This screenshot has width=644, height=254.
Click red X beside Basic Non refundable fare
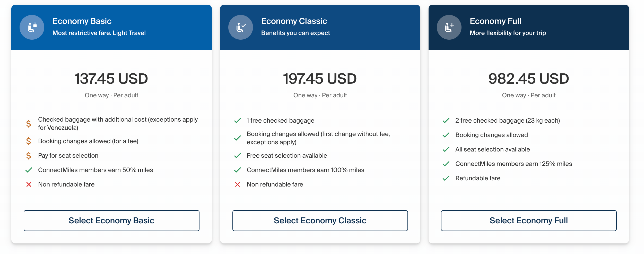[x=29, y=184]
